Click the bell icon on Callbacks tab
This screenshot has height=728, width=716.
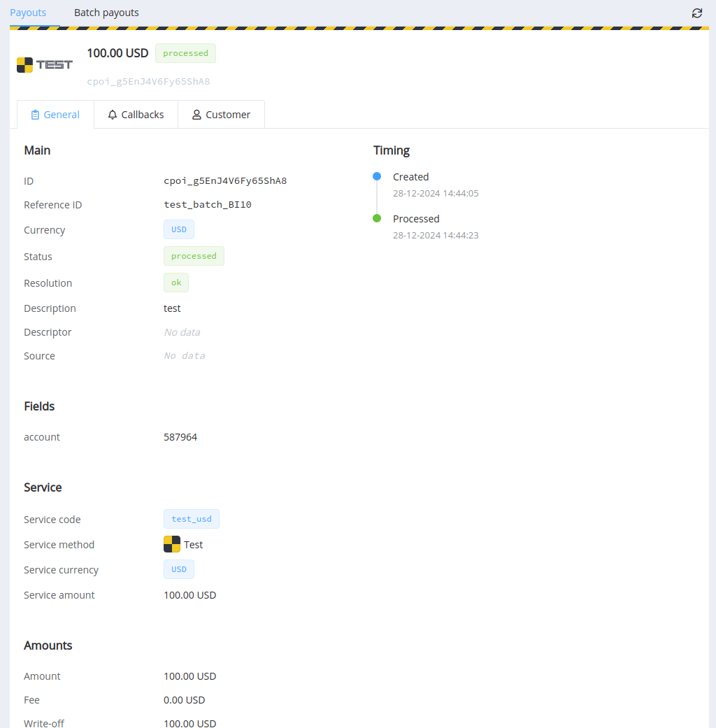[x=113, y=115]
